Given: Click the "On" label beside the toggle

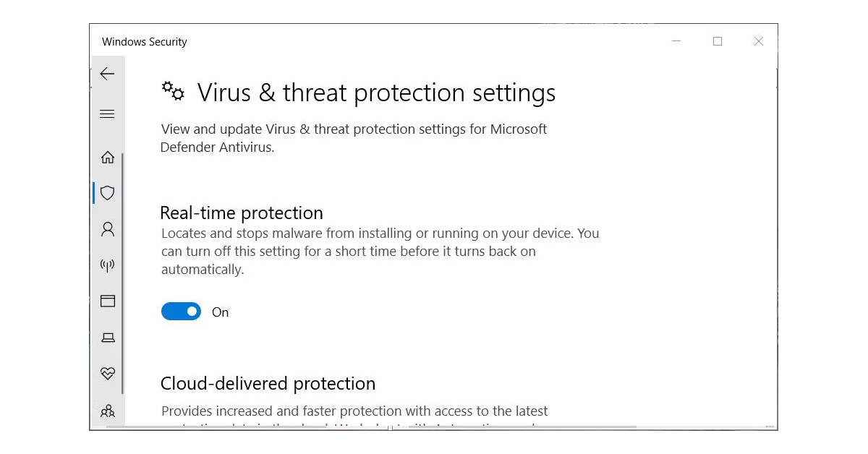Looking at the screenshot, I should pyautogui.click(x=220, y=312).
